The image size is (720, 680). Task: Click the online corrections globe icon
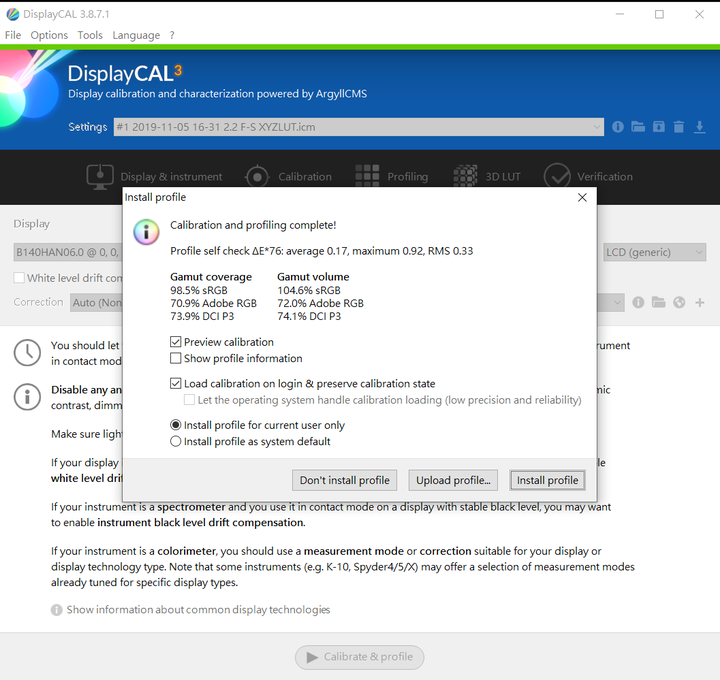click(679, 302)
